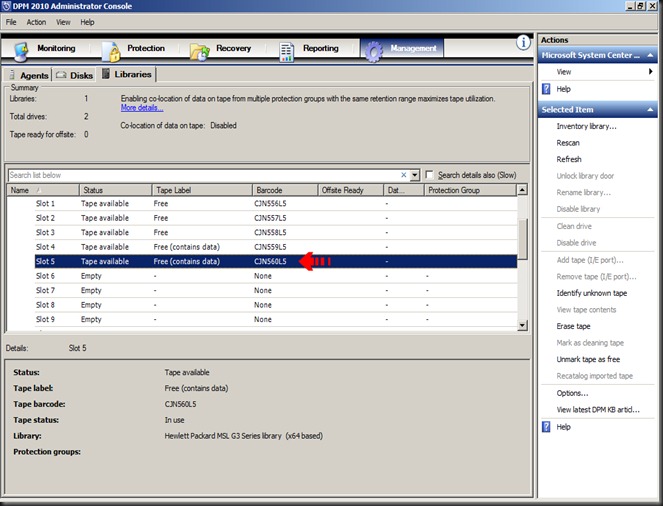Open the Options action
This screenshot has height=506, width=663.
572,393
